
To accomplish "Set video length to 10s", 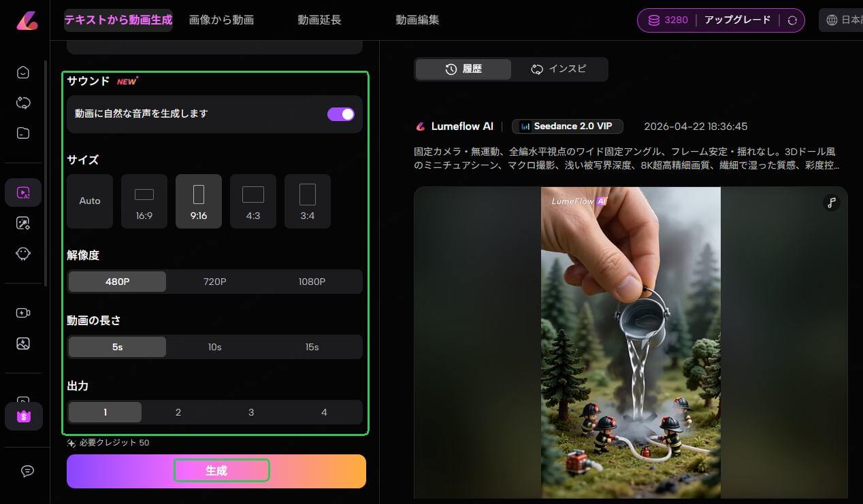I will click(x=215, y=347).
